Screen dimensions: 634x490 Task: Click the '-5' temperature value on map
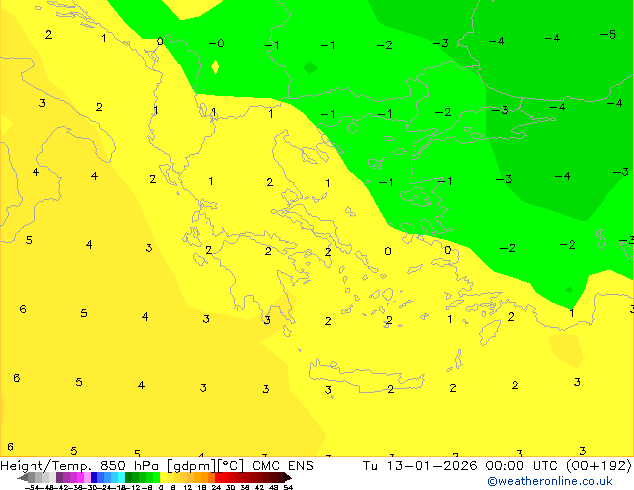(608, 35)
